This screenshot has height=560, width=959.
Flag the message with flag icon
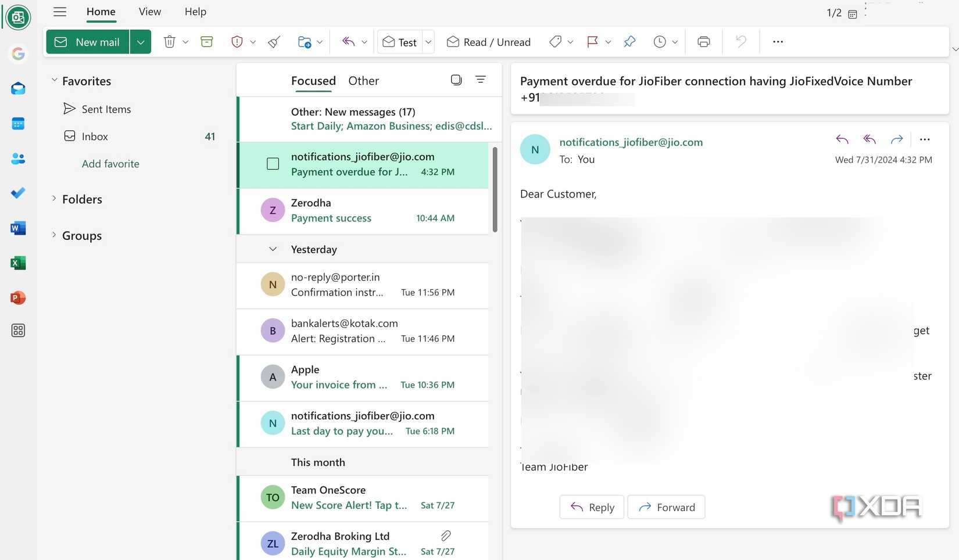coord(592,42)
